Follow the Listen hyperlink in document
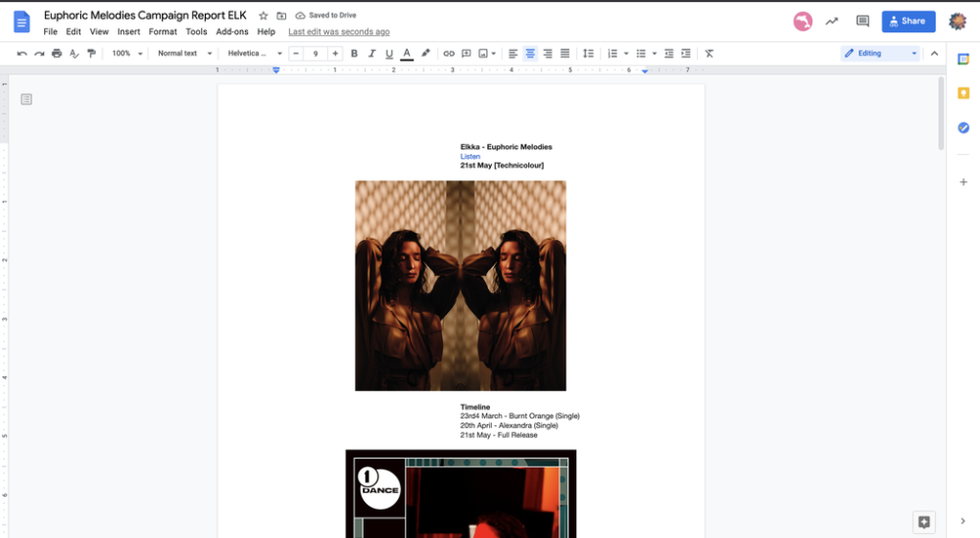Screen dimensions: 980x538 [470, 157]
